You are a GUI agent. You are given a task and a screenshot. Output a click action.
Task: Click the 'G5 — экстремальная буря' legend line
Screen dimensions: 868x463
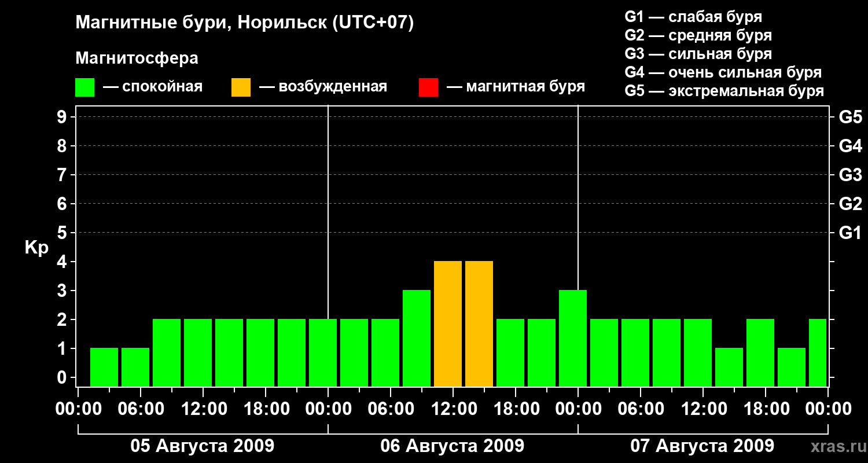(x=724, y=91)
